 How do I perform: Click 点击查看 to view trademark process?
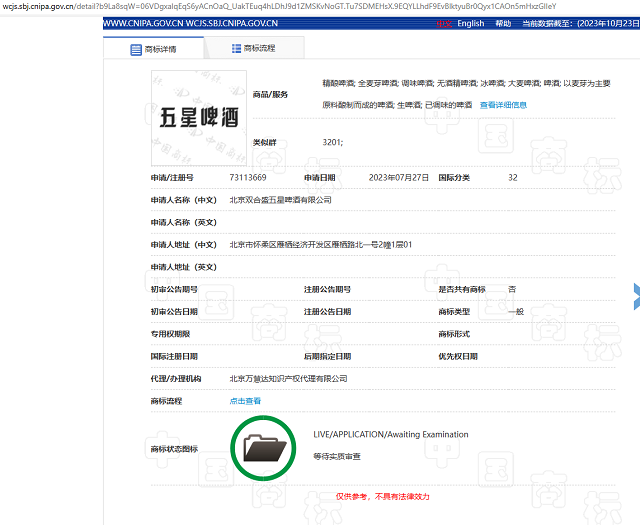(x=245, y=401)
